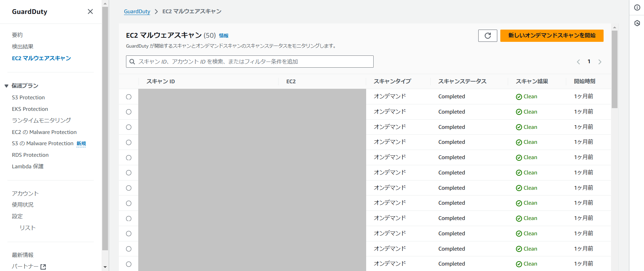Open 設定 in the sidebar
This screenshot has height=271, width=644.
point(17,216)
